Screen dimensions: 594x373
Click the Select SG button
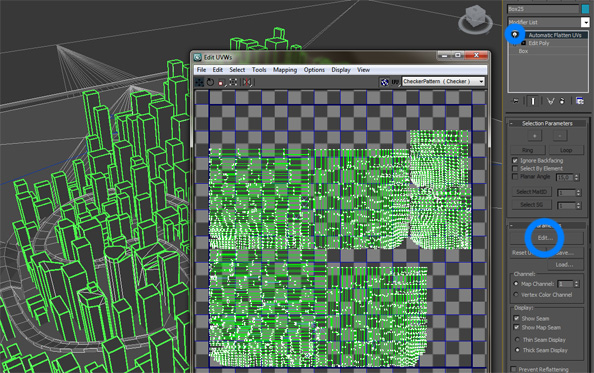[x=531, y=204]
